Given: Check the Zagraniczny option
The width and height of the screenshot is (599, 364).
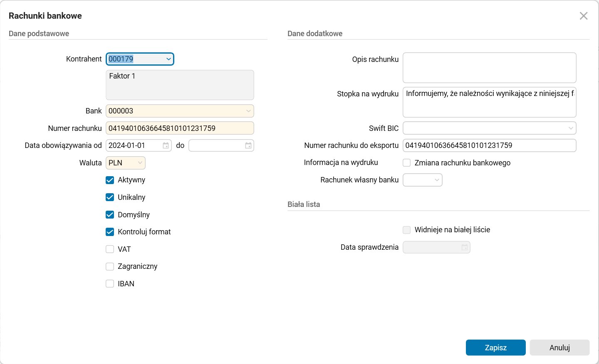Looking at the screenshot, I should (x=110, y=266).
